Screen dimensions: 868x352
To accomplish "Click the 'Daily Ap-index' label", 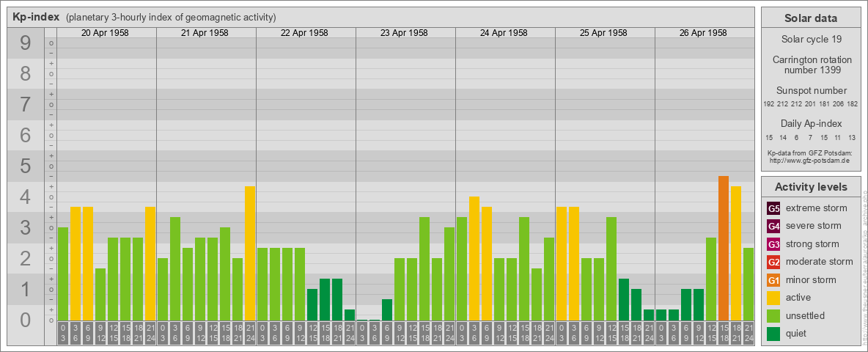I will pos(811,123).
